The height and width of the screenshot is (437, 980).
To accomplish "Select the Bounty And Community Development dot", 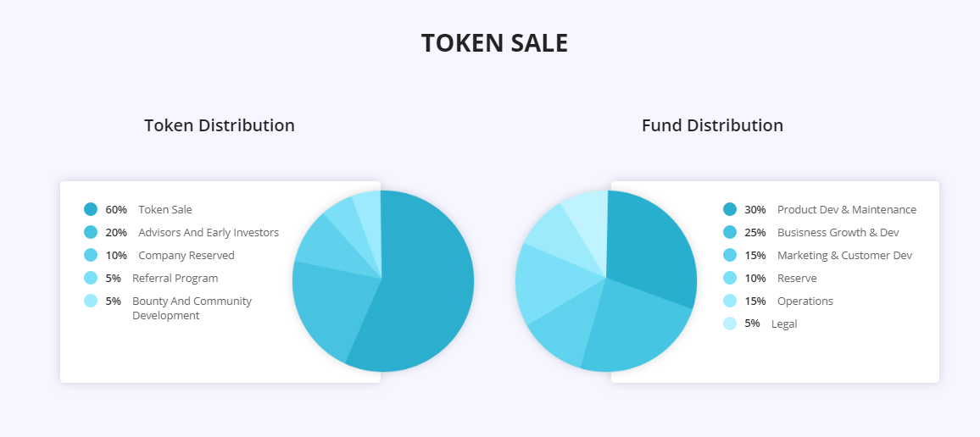I will coord(91,301).
